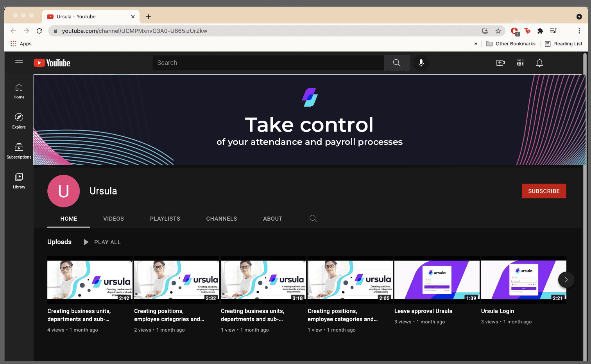Show next uploads with the right chevron
591x364 pixels.
pos(566,280)
